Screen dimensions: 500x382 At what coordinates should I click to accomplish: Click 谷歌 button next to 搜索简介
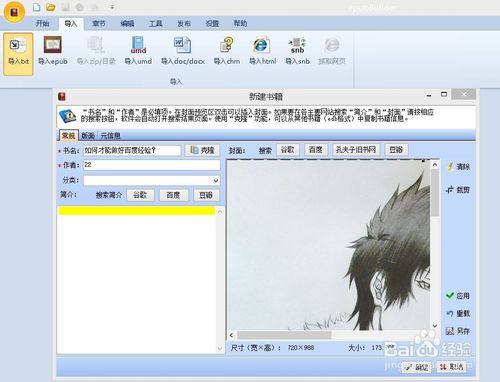[140, 195]
